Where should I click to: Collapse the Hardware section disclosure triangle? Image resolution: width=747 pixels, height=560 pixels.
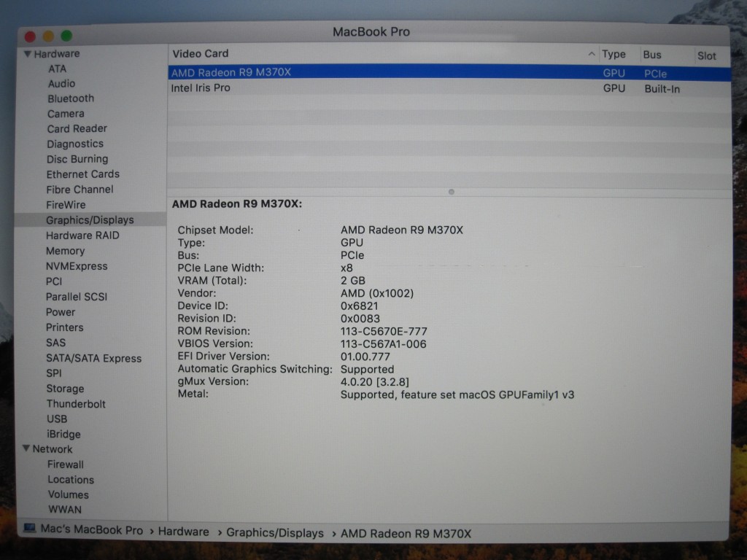[x=28, y=54]
